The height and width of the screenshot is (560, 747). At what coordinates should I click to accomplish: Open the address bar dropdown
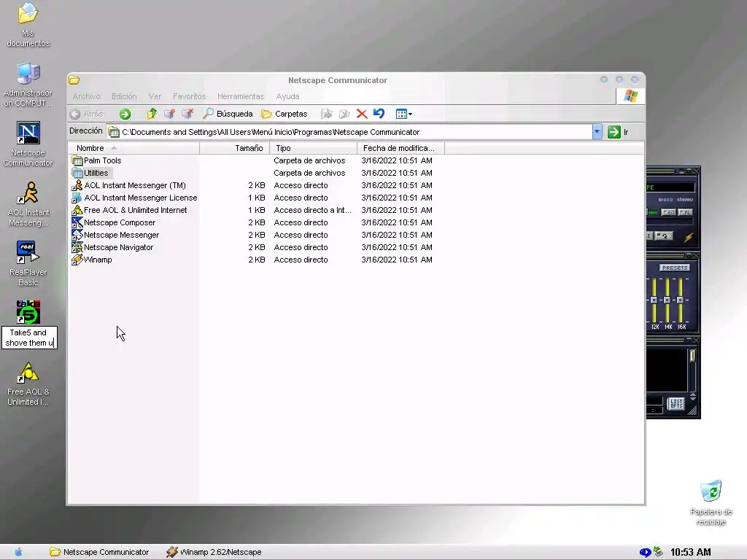tap(597, 132)
